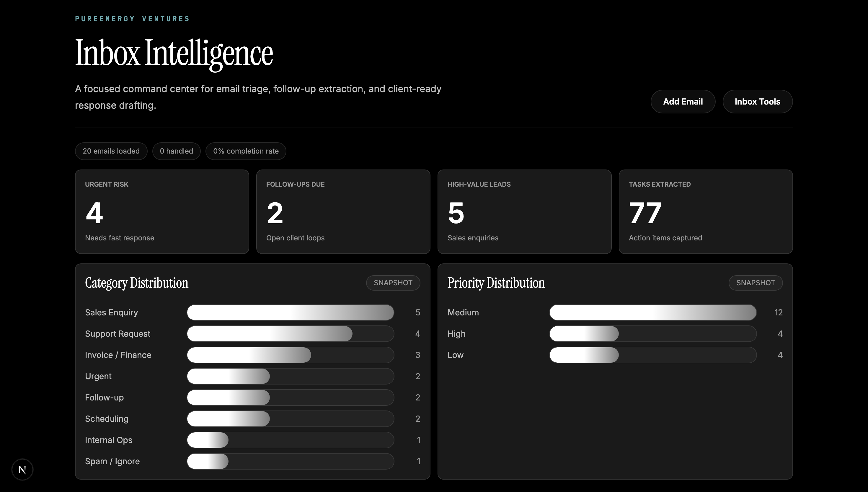Click the Medium count value 12
This screenshot has width=868, height=492.
point(778,312)
